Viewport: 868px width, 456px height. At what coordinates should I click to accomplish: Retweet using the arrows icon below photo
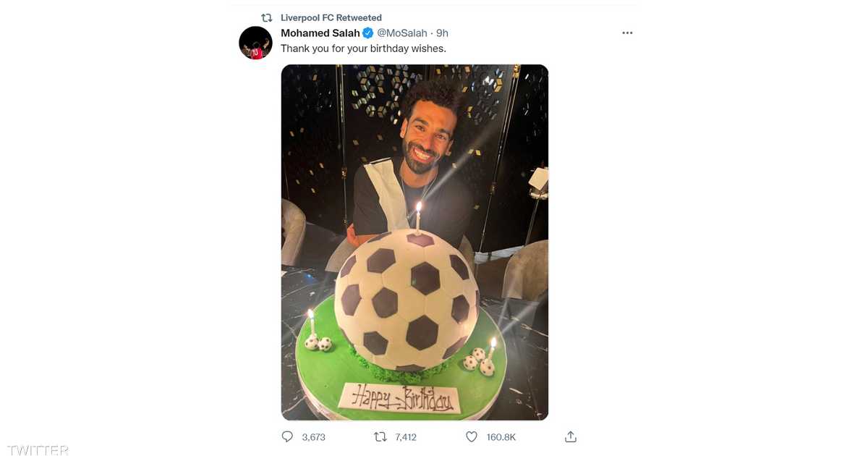coord(380,437)
